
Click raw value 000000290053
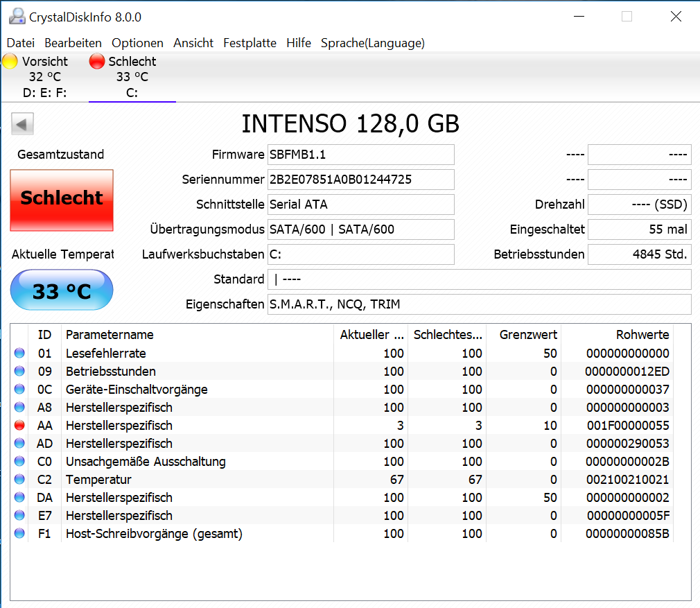[x=628, y=443]
